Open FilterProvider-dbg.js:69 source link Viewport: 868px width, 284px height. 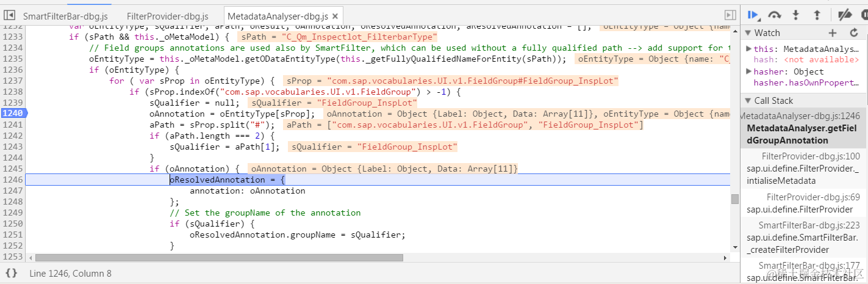[x=813, y=197]
